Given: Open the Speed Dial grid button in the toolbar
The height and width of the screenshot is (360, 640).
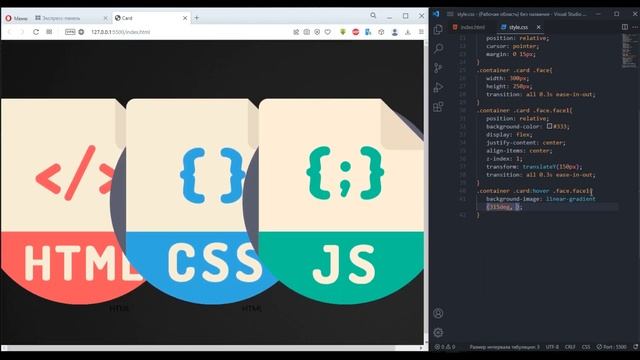Looking at the screenshot, I should pos(49,32).
